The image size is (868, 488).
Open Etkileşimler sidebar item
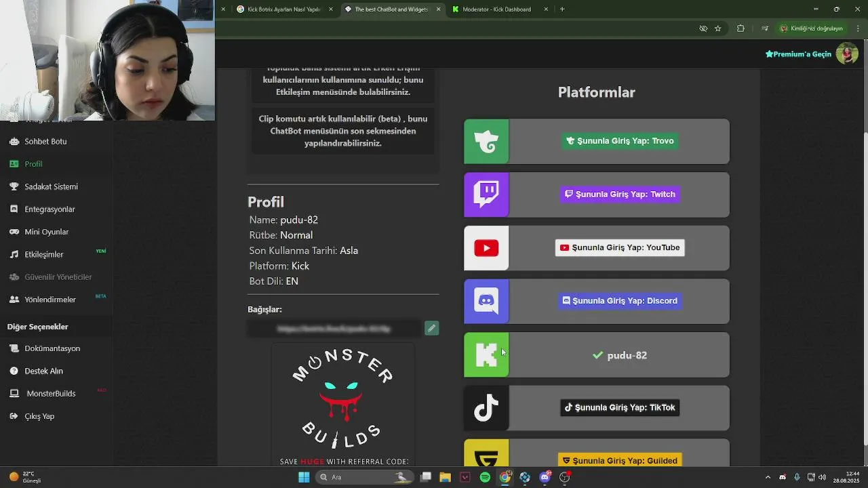pyautogui.click(x=43, y=254)
